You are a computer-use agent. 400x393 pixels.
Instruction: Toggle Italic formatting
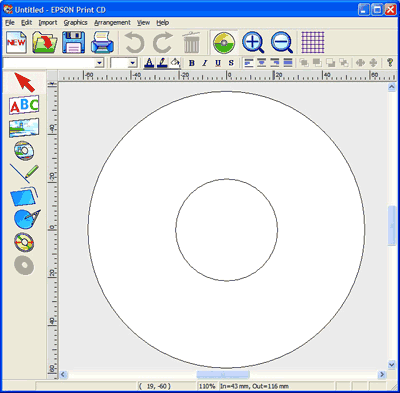click(205, 63)
